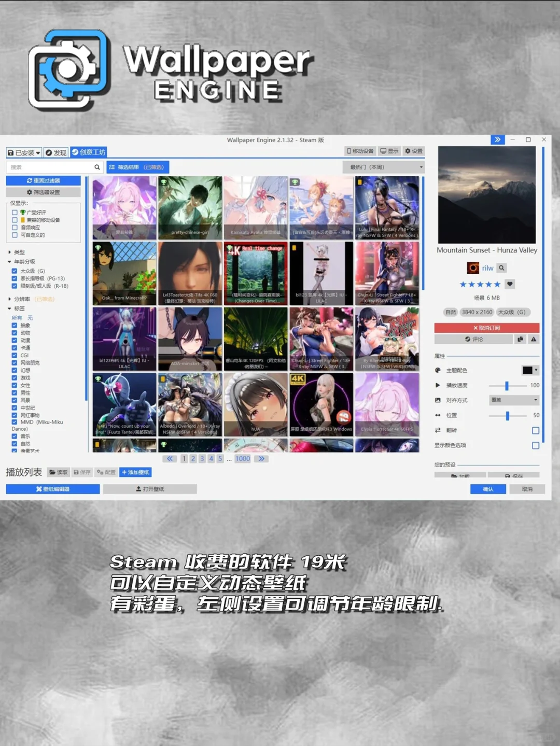Viewport: 560px width, 746px height.
Task: Enable the 可自定义的 checkbox
Action: pos(15,235)
